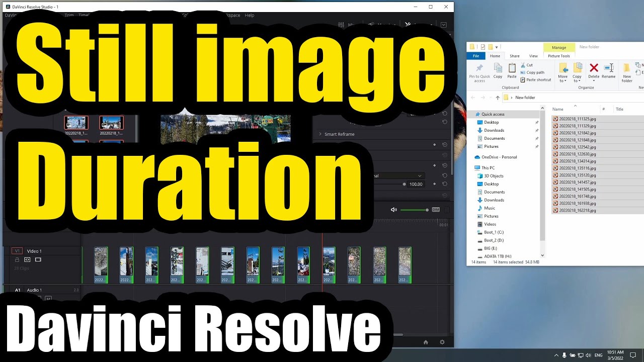Lock the Video 1 track
Screen dimensions: 644x362
coord(17,260)
